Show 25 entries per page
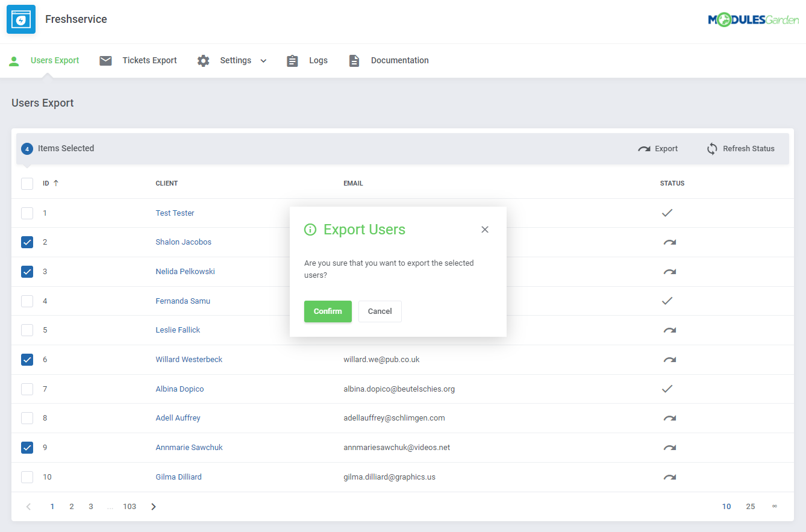Screen dimensions: 806x532 [751, 507]
